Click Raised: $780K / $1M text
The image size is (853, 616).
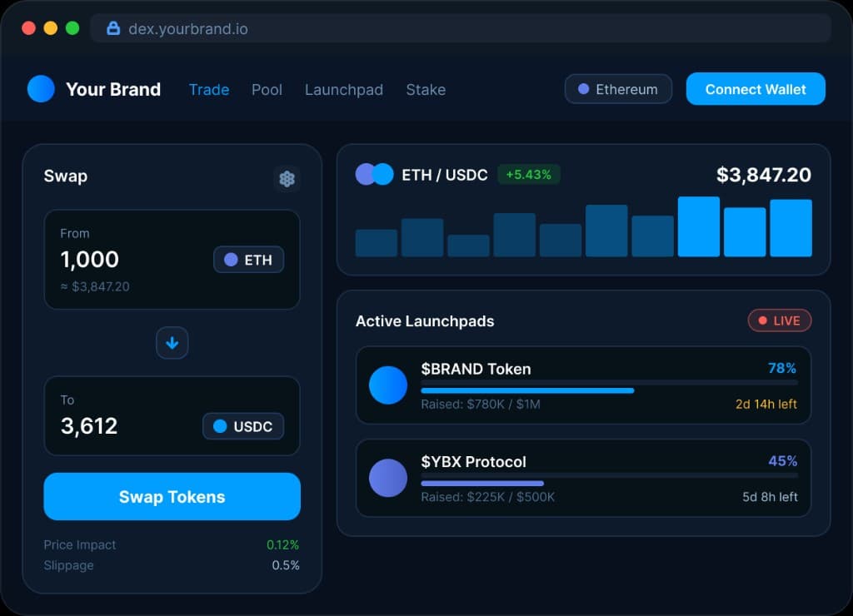tap(481, 404)
